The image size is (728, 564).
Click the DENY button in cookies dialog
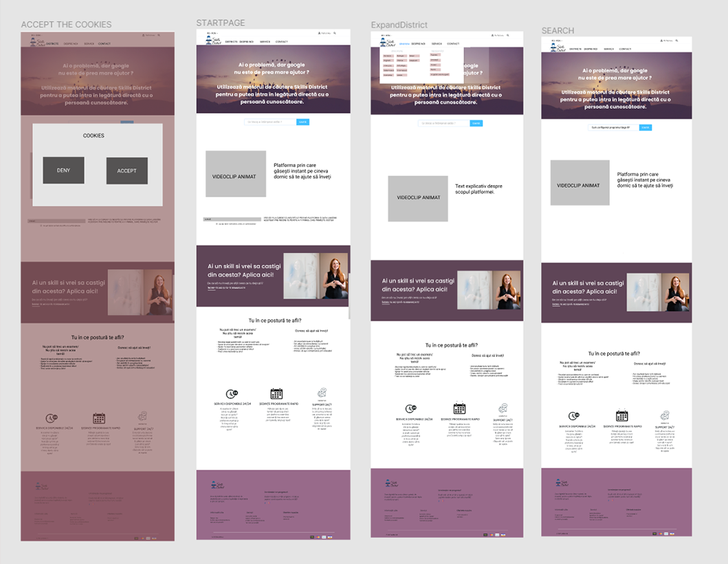[63, 171]
